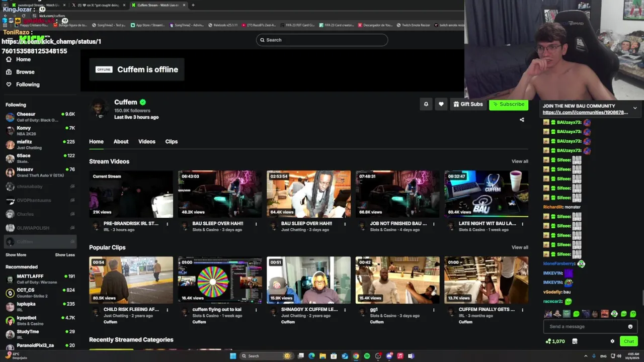Click the green Chat send button
This screenshot has width=644, height=362.
point(628,341)
